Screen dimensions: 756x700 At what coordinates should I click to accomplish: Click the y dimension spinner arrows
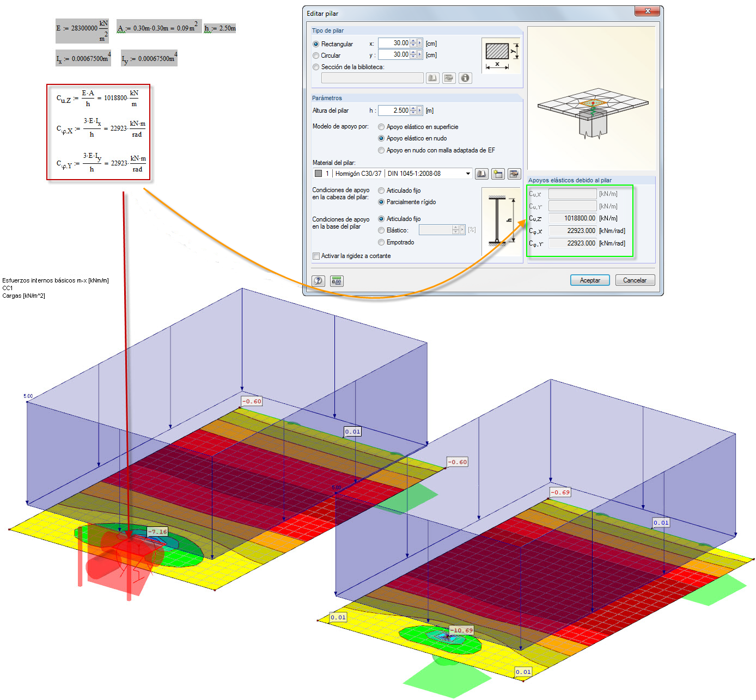[413, 54]
